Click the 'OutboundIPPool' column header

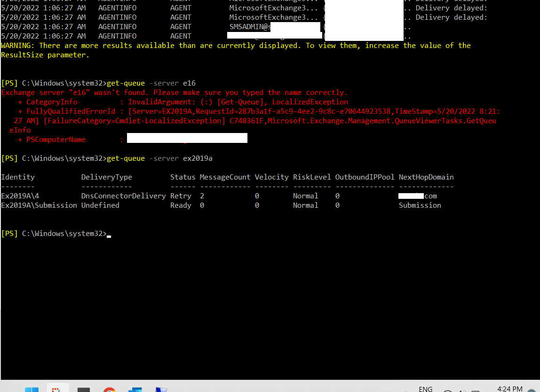click(365, 177)
